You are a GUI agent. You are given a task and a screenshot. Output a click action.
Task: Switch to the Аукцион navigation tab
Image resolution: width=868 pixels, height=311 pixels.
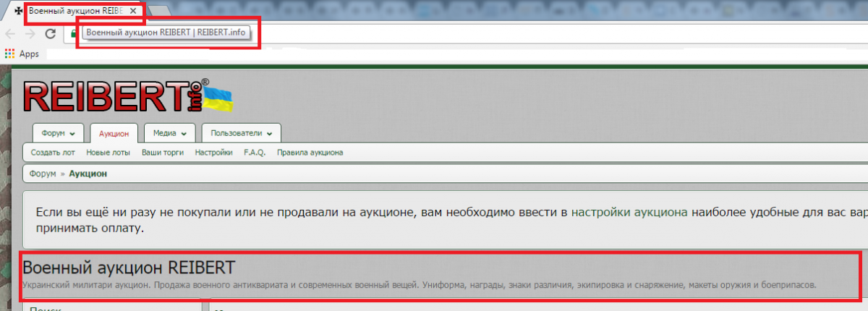[x=114, y=134]
